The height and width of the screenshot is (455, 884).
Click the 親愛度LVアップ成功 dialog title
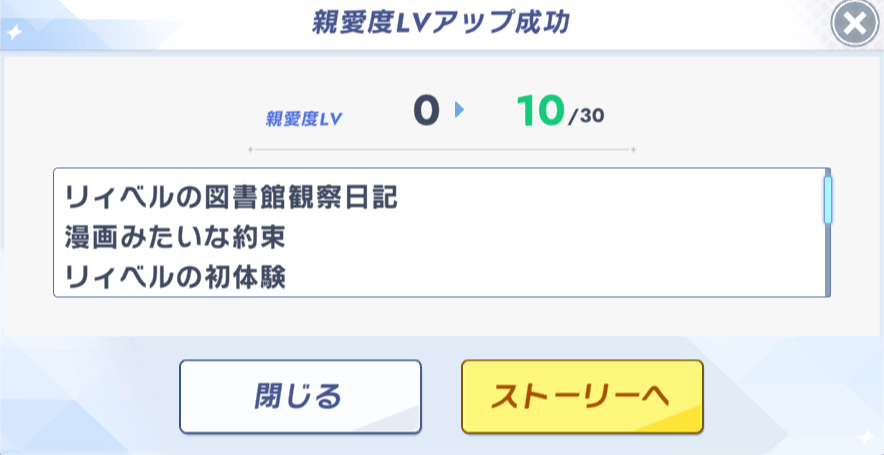[441, 24]
